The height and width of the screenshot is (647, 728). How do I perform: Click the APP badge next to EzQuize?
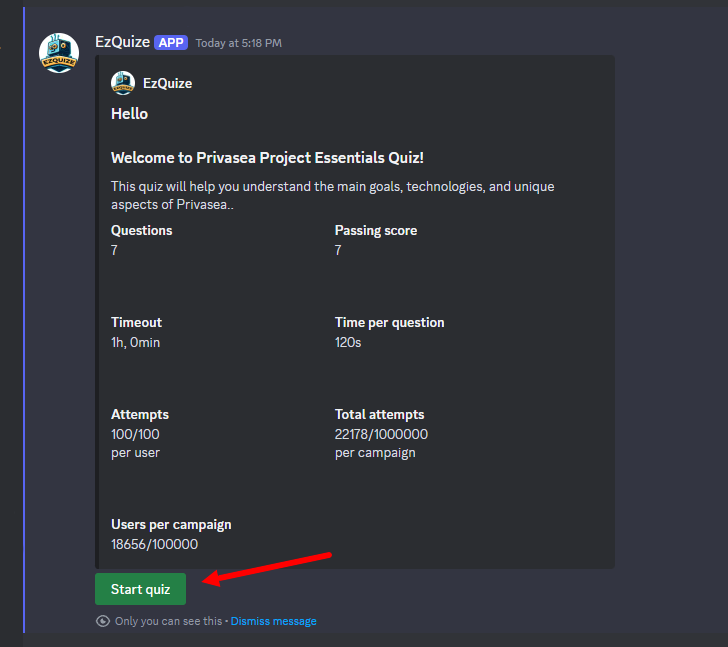(x=171, y=43)
